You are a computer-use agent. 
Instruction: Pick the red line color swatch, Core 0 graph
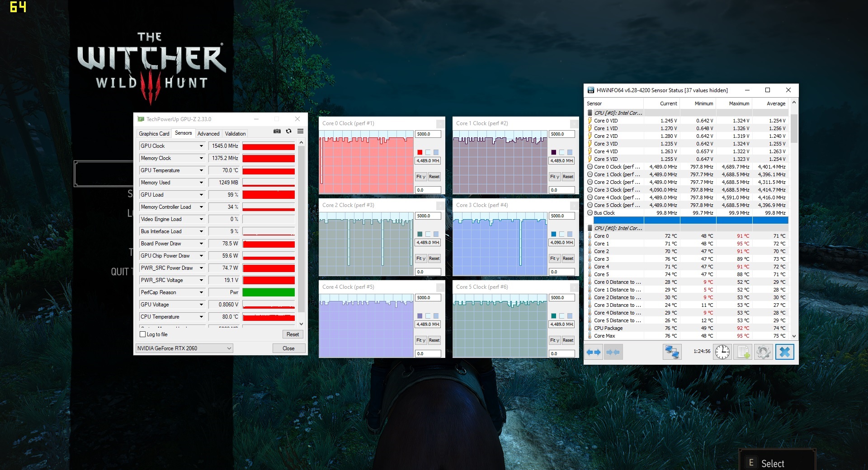click(x=420, y=152)
